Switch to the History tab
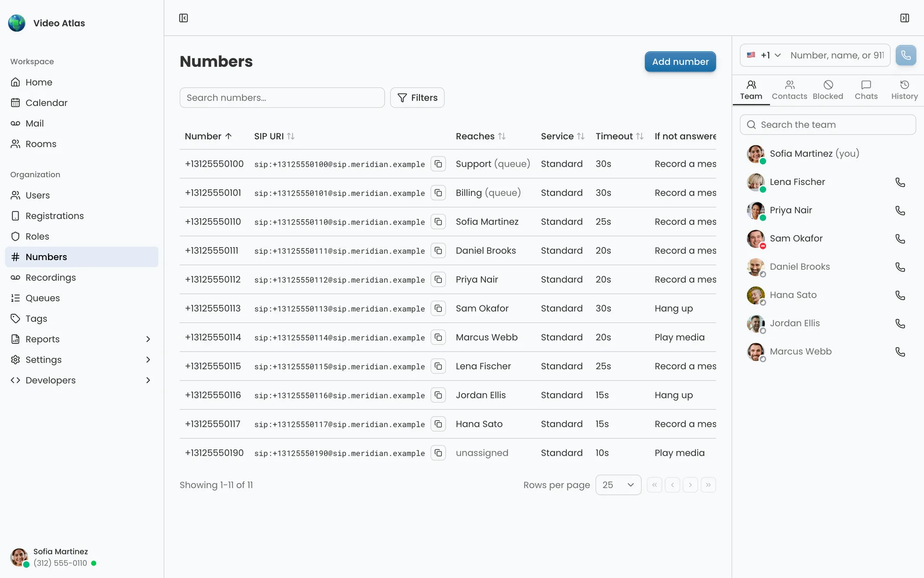The image size is (924, 578). 904,91
